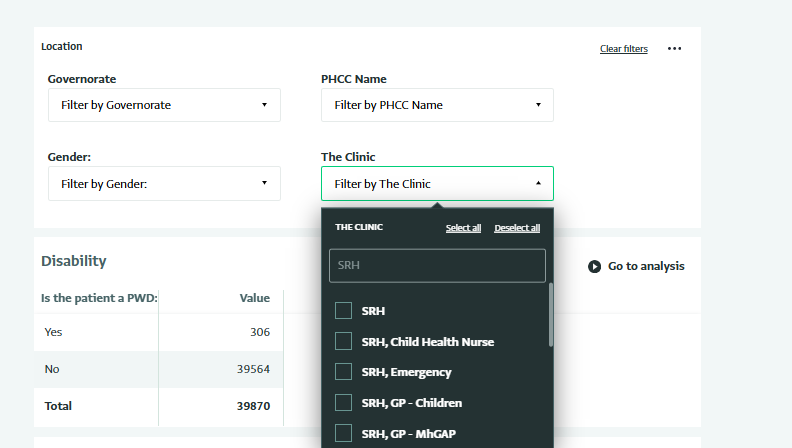Click Deselect all in The Clinic list
Image resolution: width=792 pixels, height=448 pixels.
point(517,228)
